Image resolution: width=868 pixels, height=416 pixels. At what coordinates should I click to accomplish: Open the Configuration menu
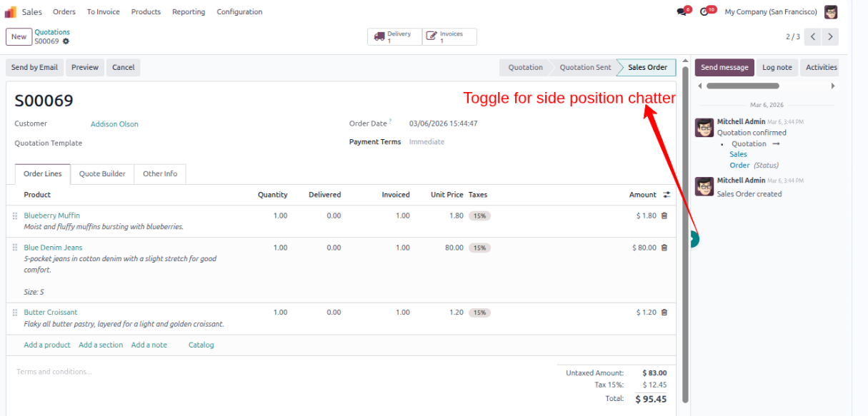click(239, 11)
